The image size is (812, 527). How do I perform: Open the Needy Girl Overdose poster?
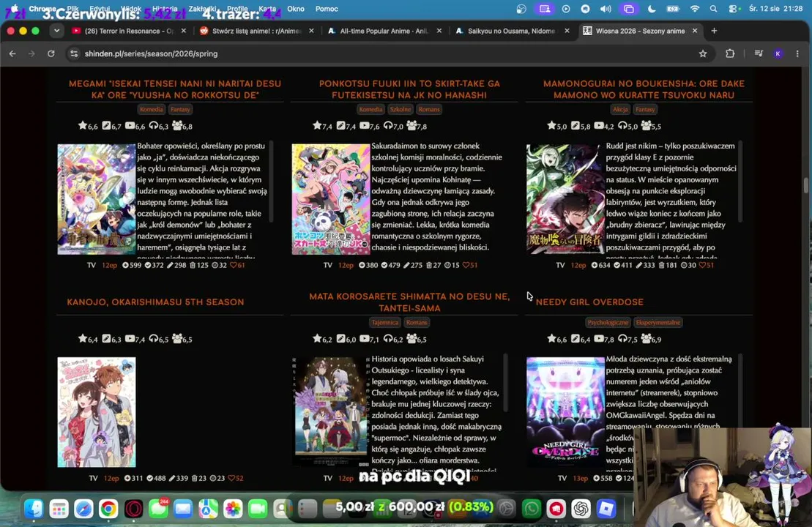(565, 412)
